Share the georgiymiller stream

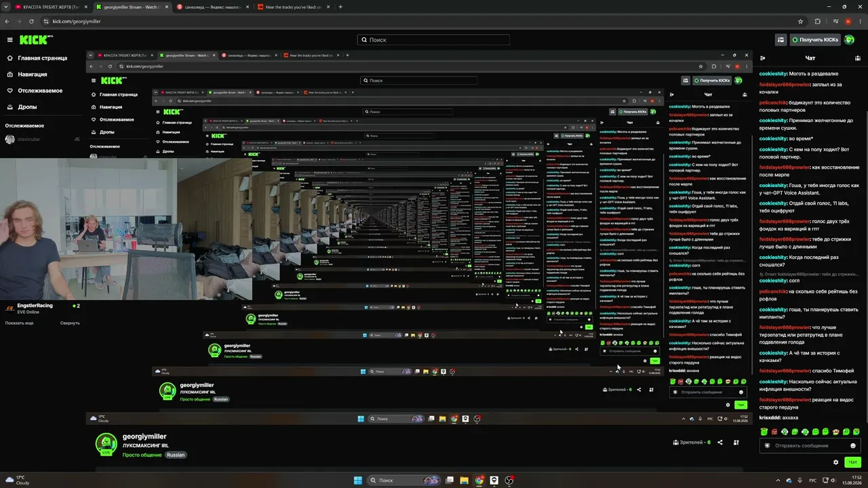pos(719,443)
